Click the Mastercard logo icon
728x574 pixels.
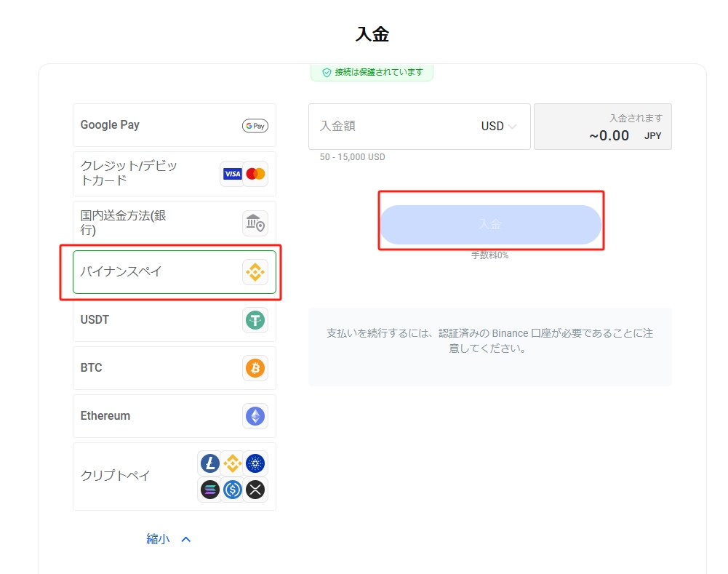pyautogui.click(x=255, y=174)
